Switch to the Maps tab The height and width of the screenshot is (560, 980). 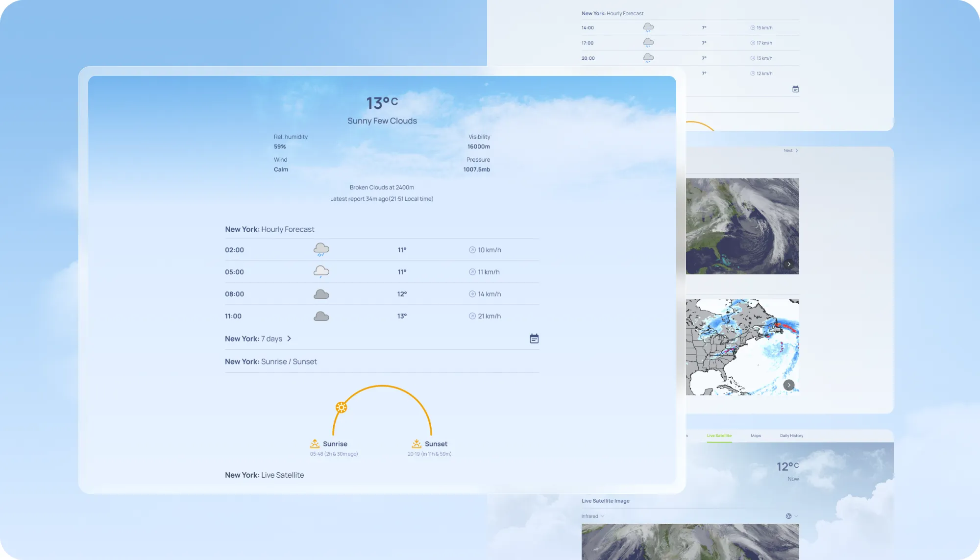coord(756,436)
